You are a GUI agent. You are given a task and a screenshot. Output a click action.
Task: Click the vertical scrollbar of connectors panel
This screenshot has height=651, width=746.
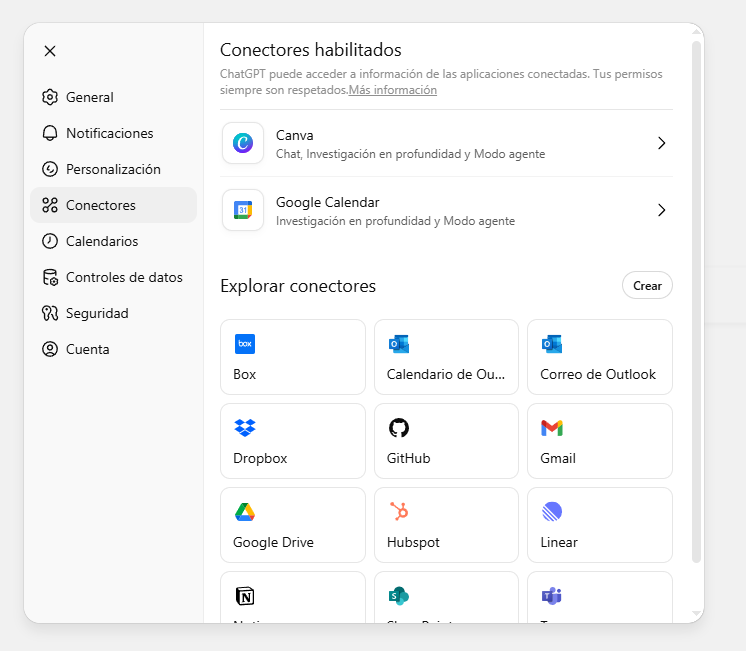[696, 300]
